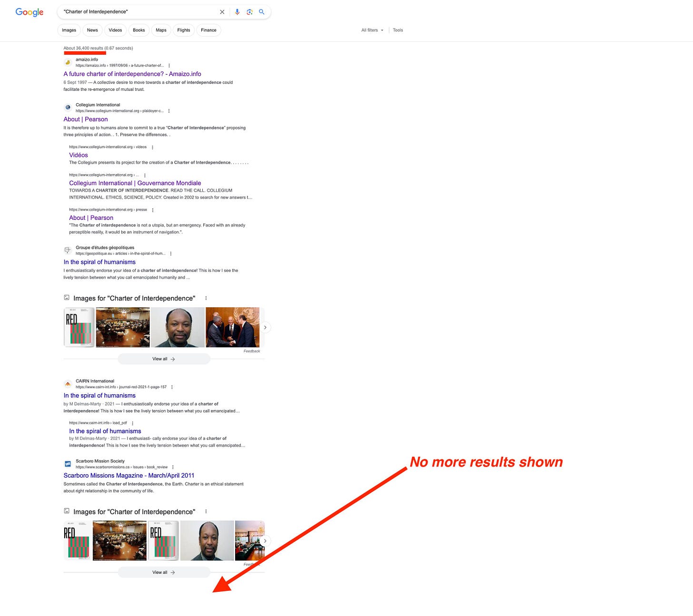Click the Feedback link under first image carousel
This screenshot has height=616, width=693.
click(252, 351)
